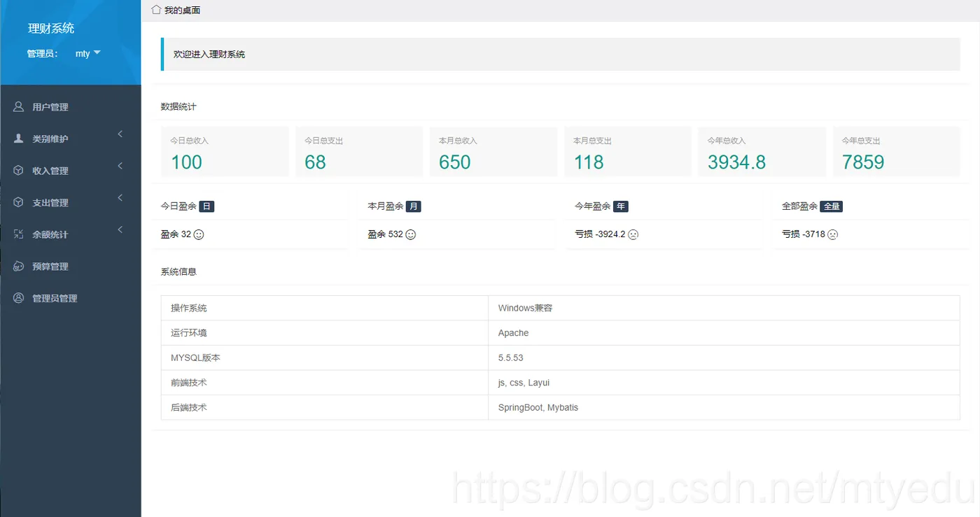Click the admin icon beside 管理员管理
Viewport: 980px width, 517px height.
point(19,298)
